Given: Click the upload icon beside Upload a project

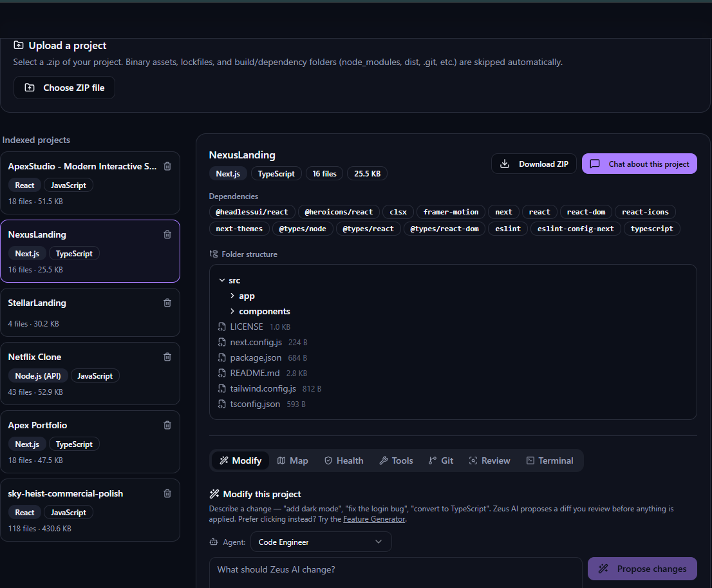Looking at the screenshot, I should click(x=19, y=45).
